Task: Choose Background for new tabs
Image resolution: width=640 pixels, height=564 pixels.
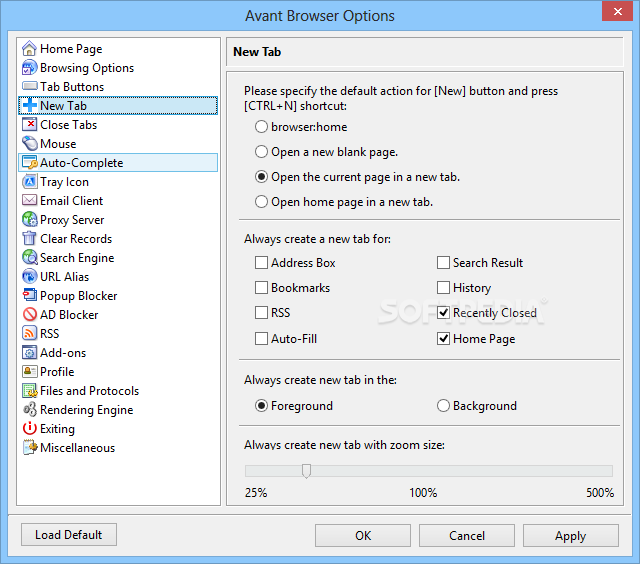Action: tap(443, 406)
